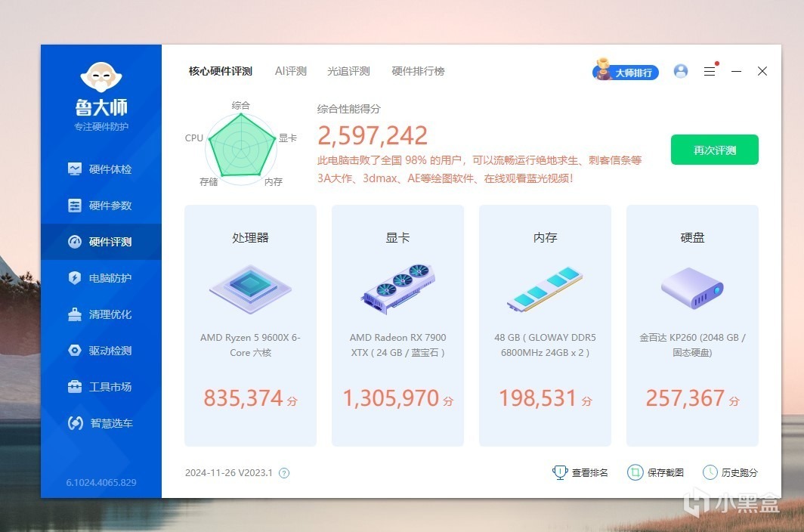
Task: Click help question mark beside version date
Action: point(284,473)
